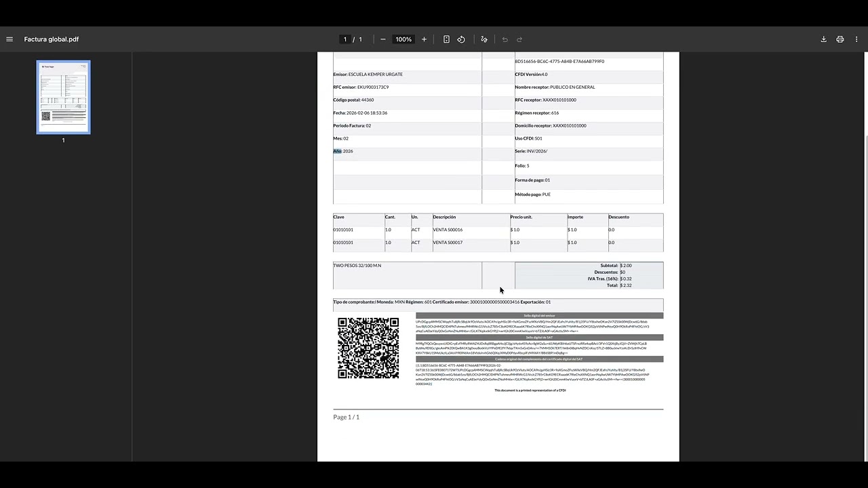Click the 'Periodo Factura: 02' line
868x488 pixels.
pos(352,126)
